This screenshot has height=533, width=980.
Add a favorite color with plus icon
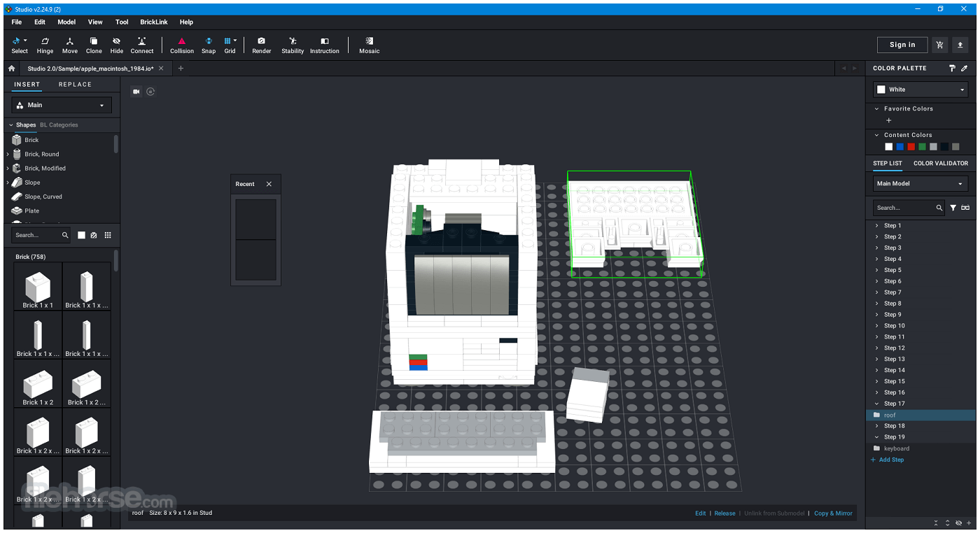click(x=889, y=120)
